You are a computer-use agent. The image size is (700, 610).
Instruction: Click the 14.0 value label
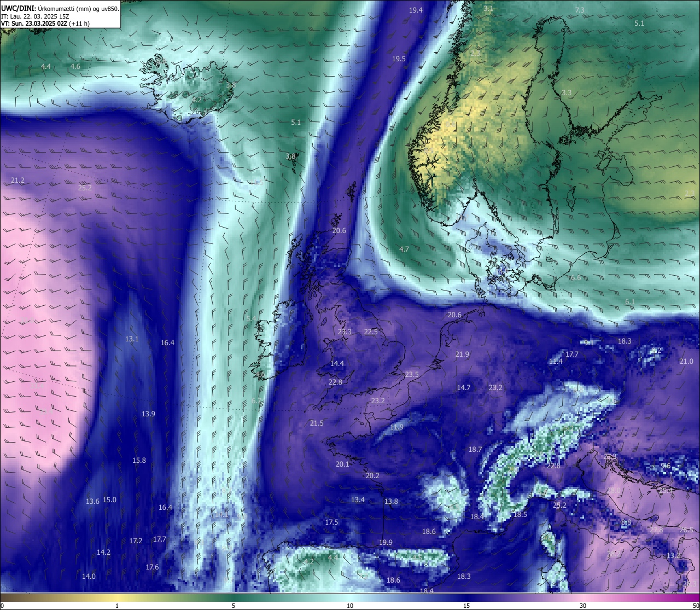pos(89,577)
